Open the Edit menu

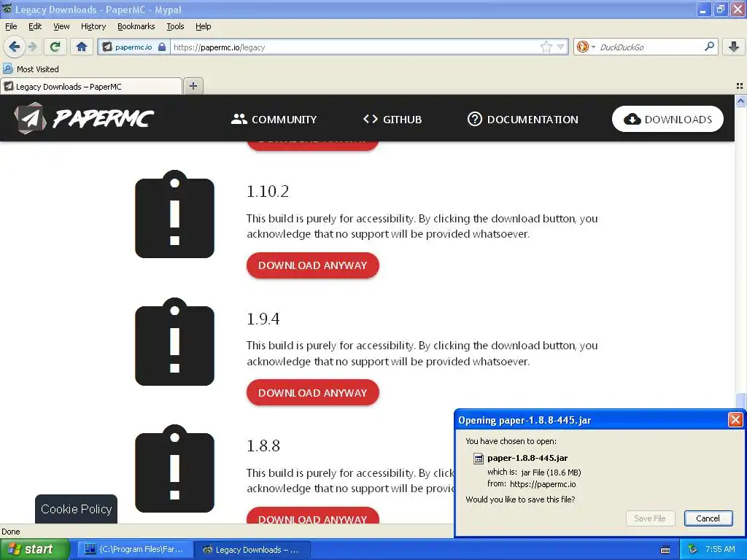[35, 26]
